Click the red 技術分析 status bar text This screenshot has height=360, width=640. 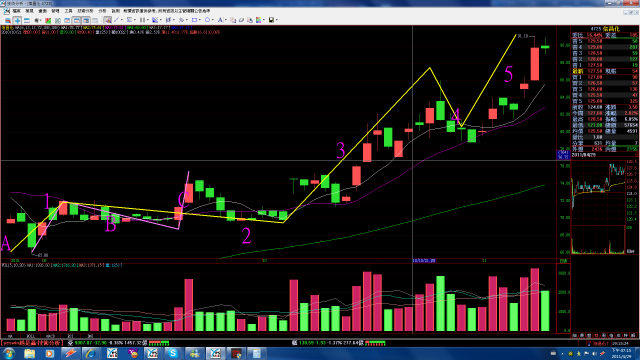pos(32,343)
